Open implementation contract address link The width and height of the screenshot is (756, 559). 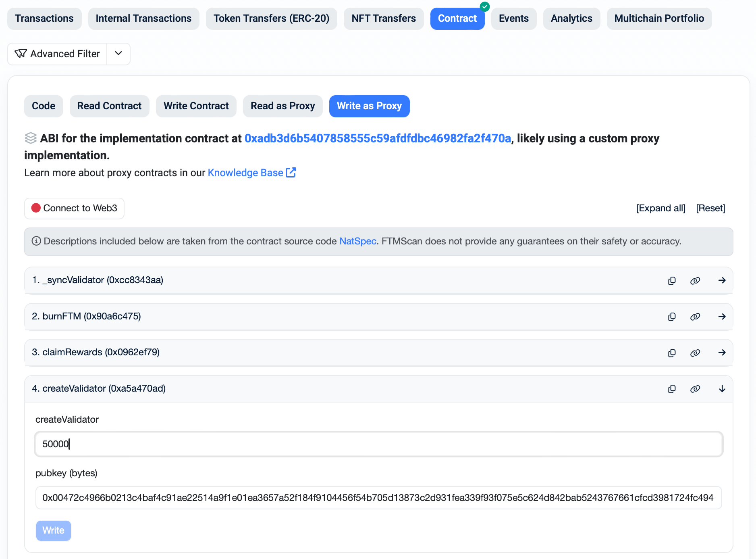378,138
